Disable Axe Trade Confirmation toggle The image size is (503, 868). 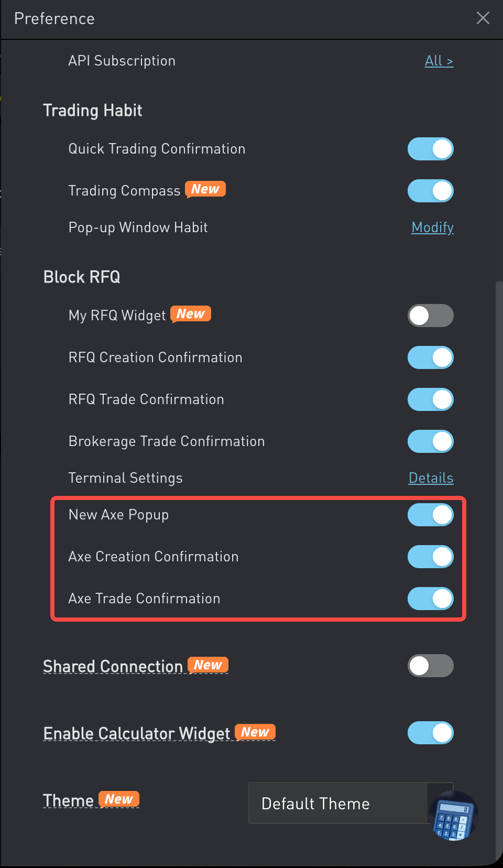[430, 599]
